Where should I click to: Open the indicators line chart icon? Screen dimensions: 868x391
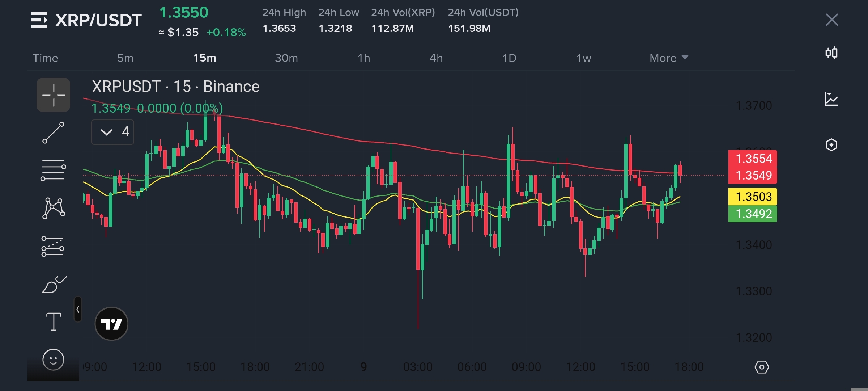click(831, 99)
